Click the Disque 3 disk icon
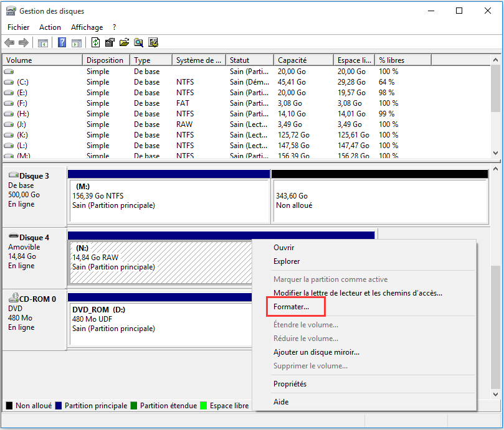This screenshot has height=430, width=504. click(14, 175)
